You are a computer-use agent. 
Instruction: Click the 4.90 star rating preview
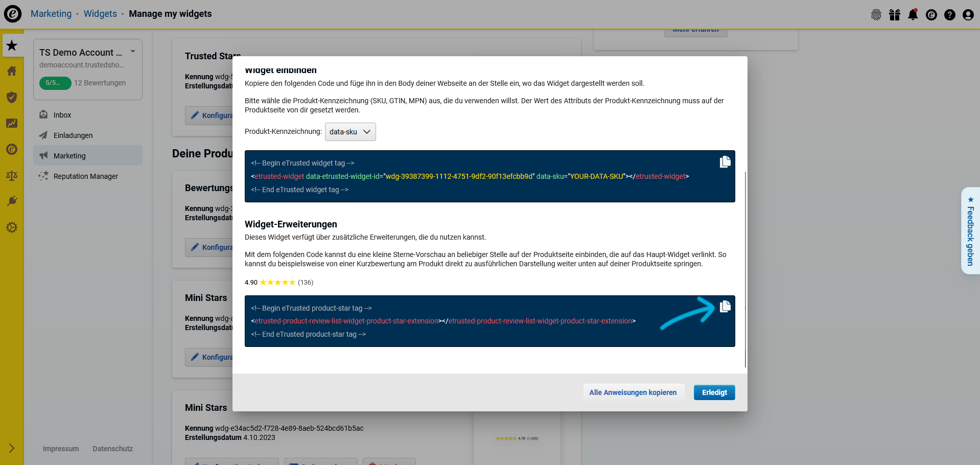(x=279, y=283)
